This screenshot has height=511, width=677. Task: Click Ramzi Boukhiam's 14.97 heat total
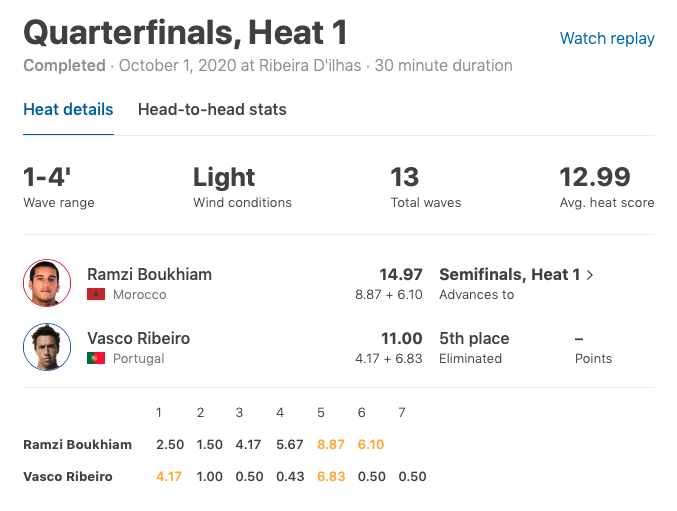click(x=401, y=274)
